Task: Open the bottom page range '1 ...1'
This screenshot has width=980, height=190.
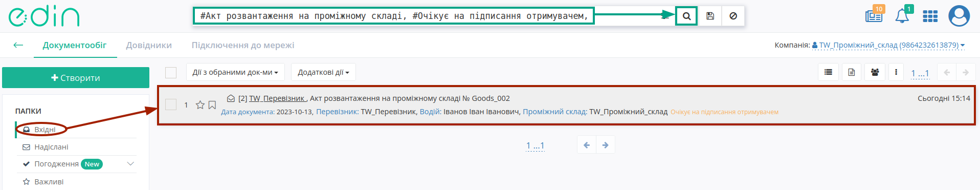Action: pyautogui.click(x=535, y=146)
